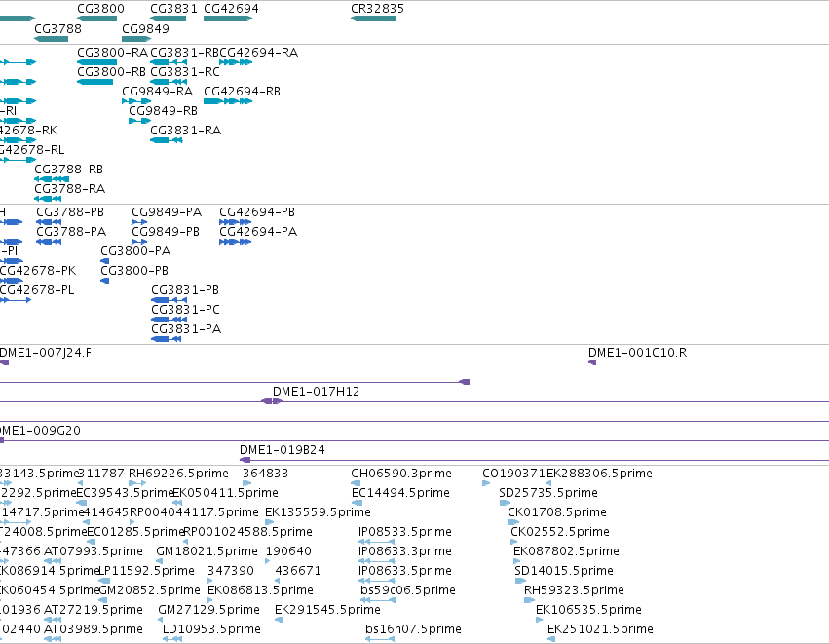Click EST GM27129.5prime
The image size is (829, 644).
(x=161, y=620)
